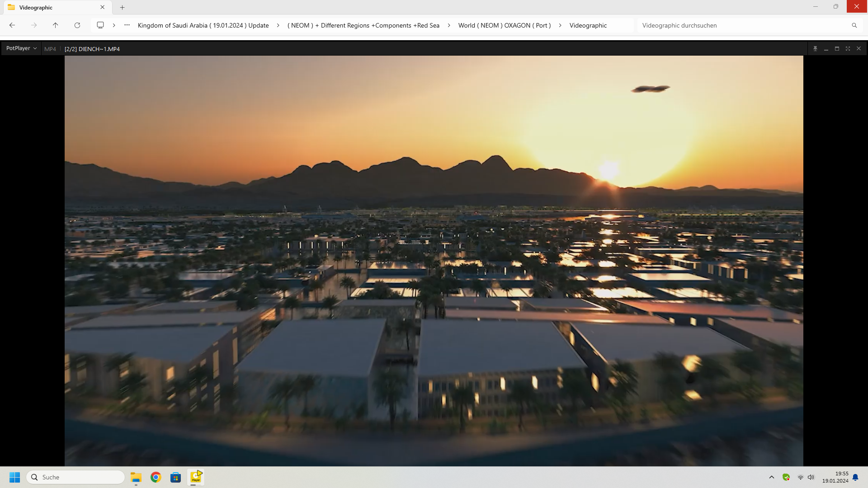Viewport: 868px width, 488px height.
Task: Click the search magnifier icon in Explorer
Action: coord(854,25)
